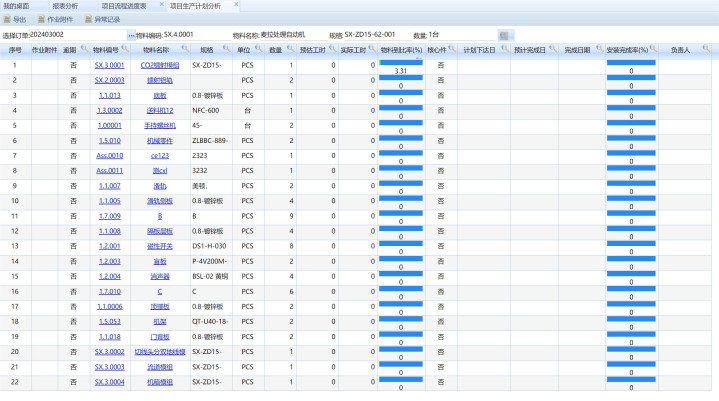Click row 1 物料到比率 progress bar
The height and width of the screenshot is (401, 719).
pyautogui.click(x=400, y=62)
